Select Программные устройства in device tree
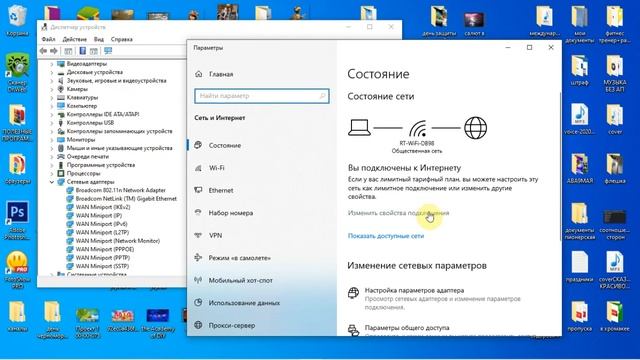640x360 pixels. [100, 165]
